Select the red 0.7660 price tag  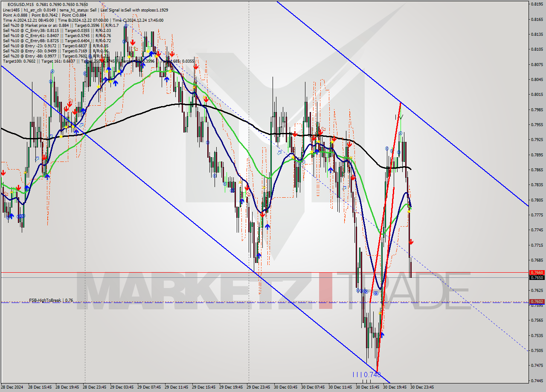coord(537,272)
